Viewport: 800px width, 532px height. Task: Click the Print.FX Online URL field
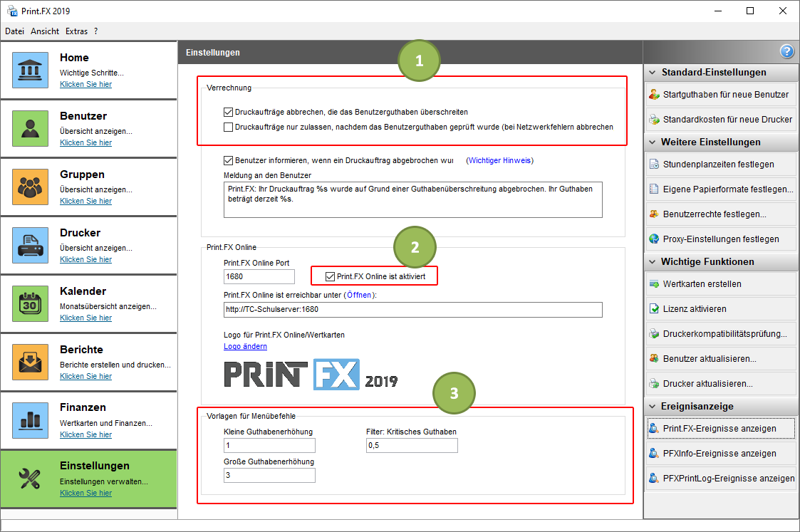pos(412,310)
